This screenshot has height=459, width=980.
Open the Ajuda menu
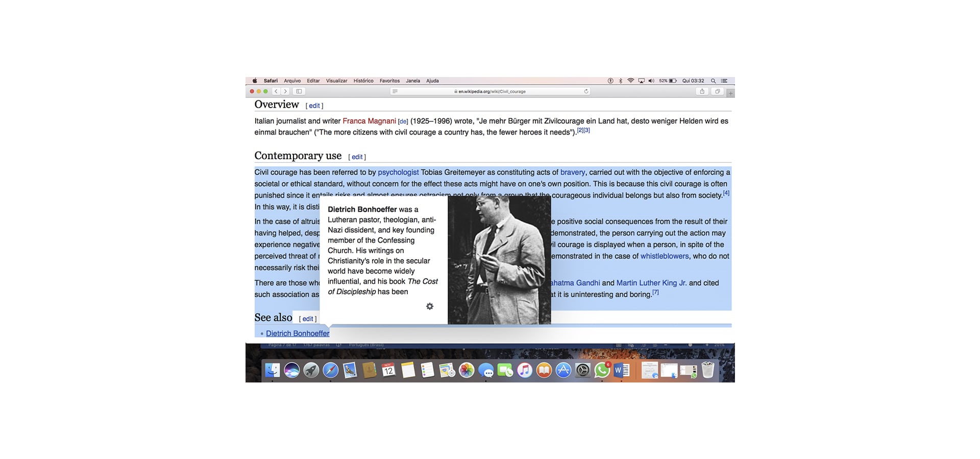point(432,81)
